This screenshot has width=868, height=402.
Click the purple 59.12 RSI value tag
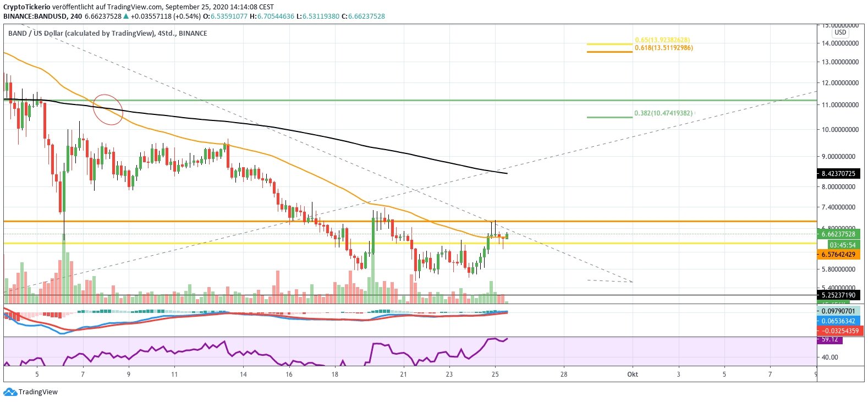click(829, 339)
